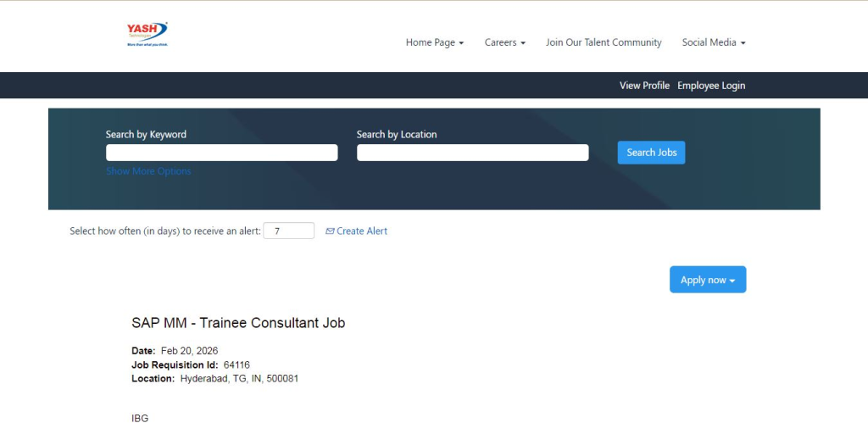Expand the Apply now dropdown button
Image resolution: width=868 pixels, height=423 pixels.
708,280
